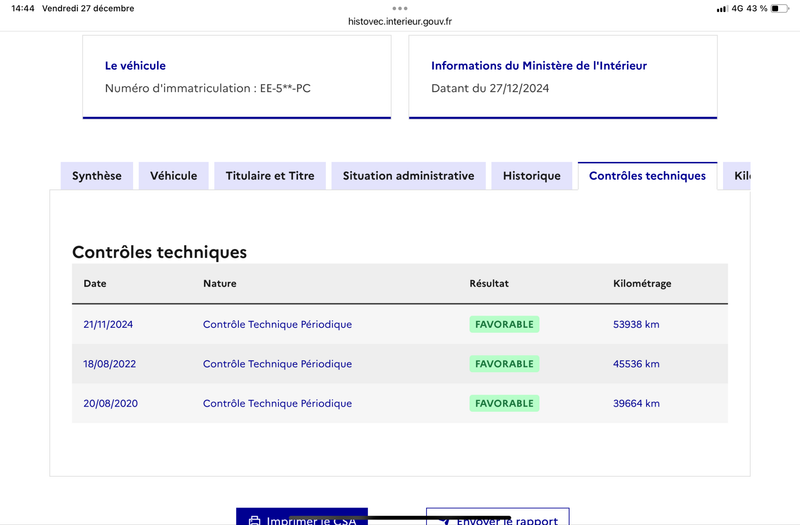Tap the battery icon in status bar
This screenshot has height=525, width=800.
pyautogui.click(x=780, y=8)
